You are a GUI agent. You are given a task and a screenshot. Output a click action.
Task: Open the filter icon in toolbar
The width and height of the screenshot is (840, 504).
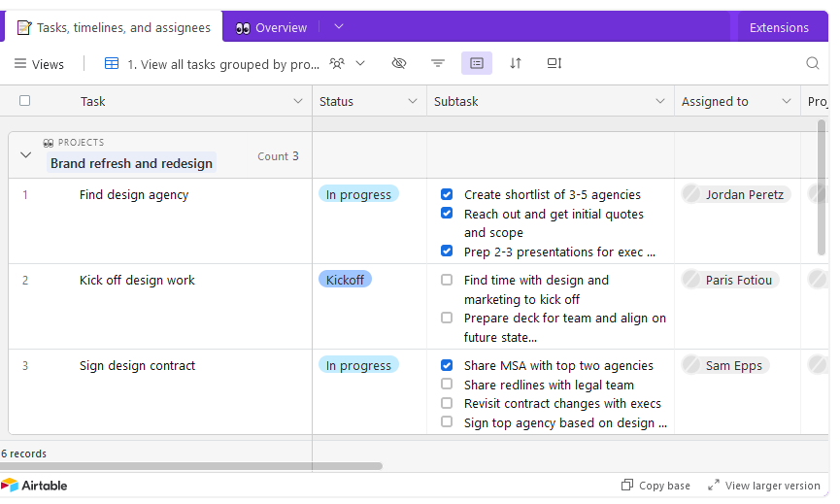tap(438, 64)
